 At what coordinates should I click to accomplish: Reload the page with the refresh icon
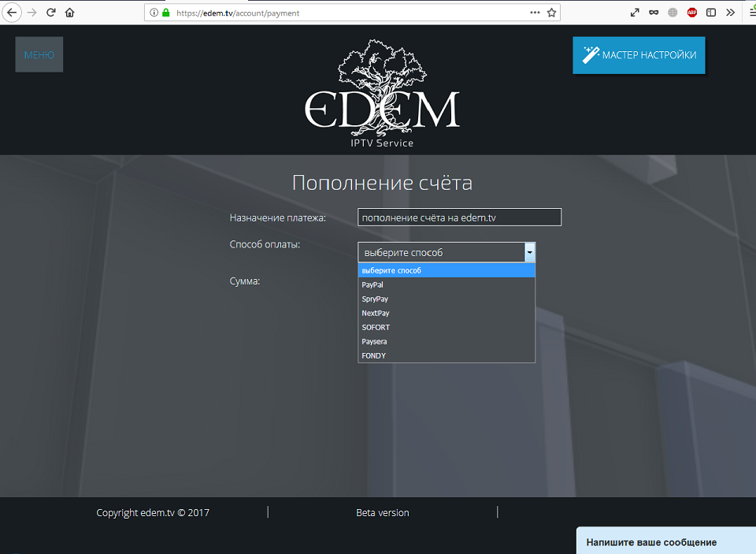pyautogui.click(x=51, y=13)
